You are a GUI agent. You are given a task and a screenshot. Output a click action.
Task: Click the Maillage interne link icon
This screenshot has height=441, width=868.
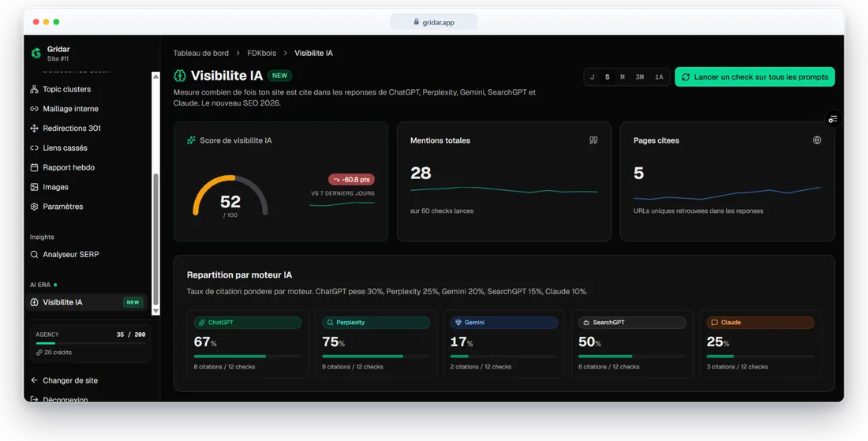(x=34, y=109)
